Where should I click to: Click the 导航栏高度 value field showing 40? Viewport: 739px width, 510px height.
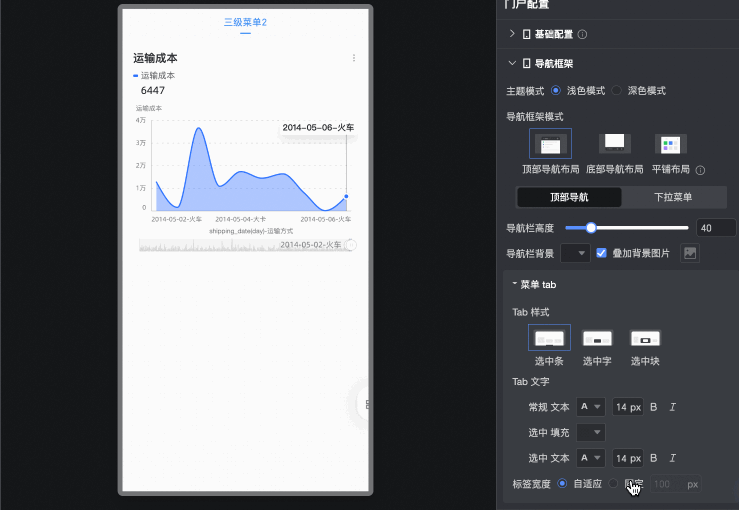point(715,228)
